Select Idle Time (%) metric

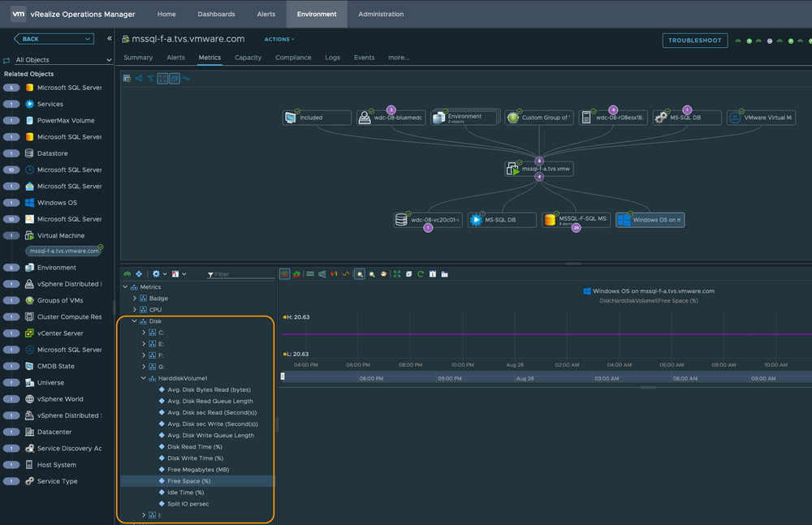185,493
